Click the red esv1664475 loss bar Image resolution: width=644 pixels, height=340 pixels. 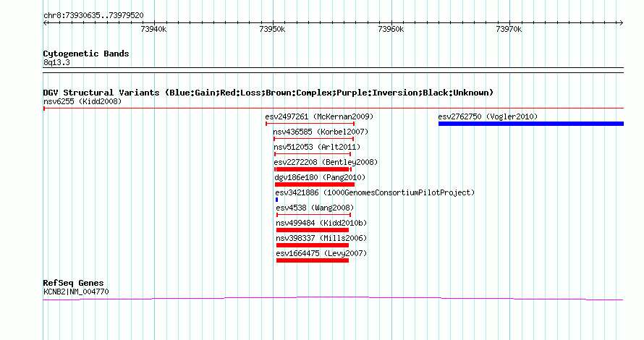tap(313, 260)
